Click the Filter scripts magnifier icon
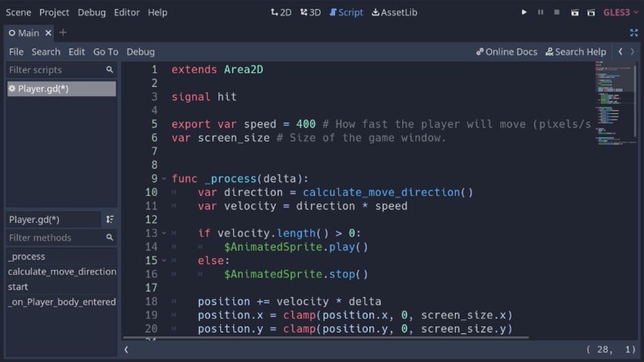Viewport: 644px width, 362px height. pos(110,70)
